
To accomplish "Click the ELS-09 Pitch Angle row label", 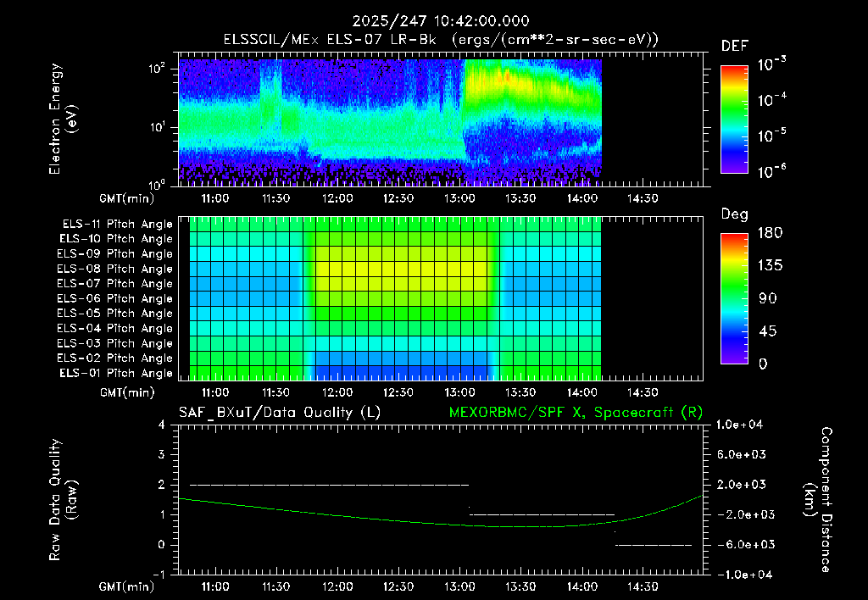I will coord(115,254).
